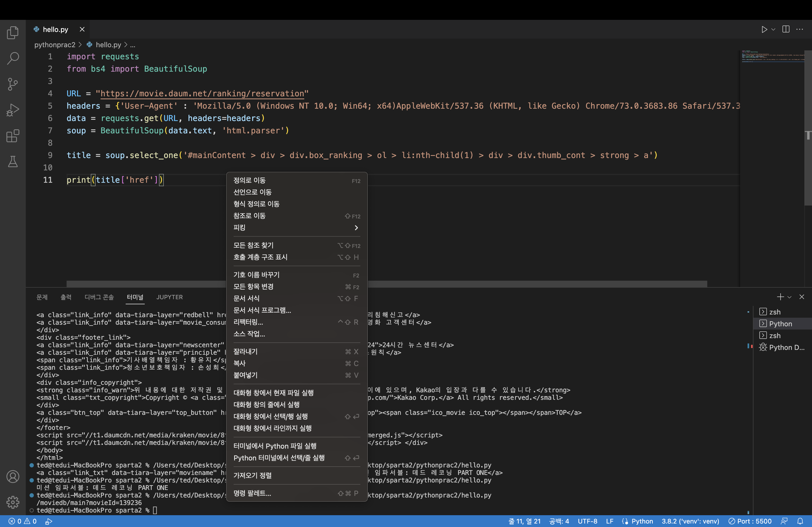Select 가져오기 정렬 menu item

click(296, 475)
